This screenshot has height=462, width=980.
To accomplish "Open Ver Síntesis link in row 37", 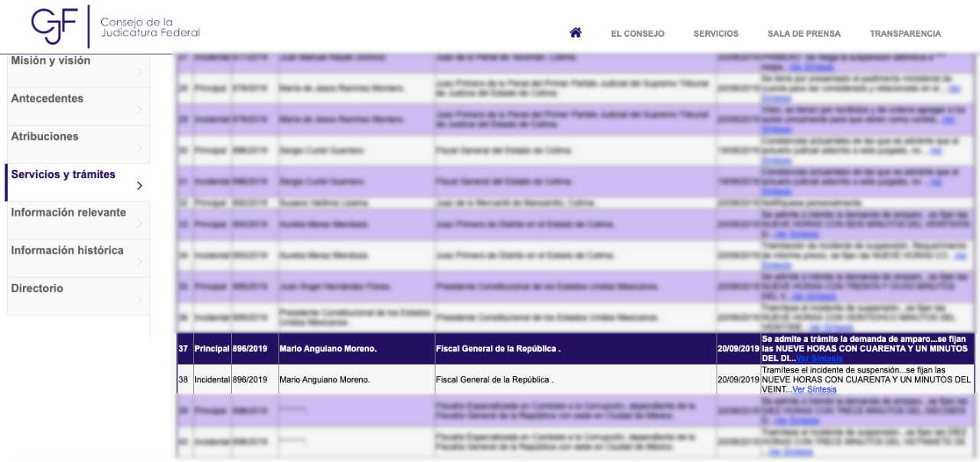I will tap(818, 358).
